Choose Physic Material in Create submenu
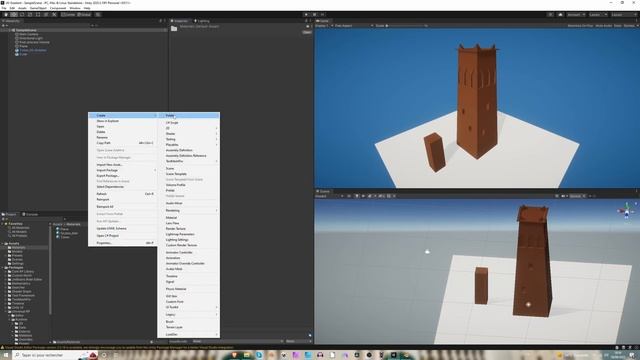The height and width of the screenshot is (360, 640). [x=189, y=289]
